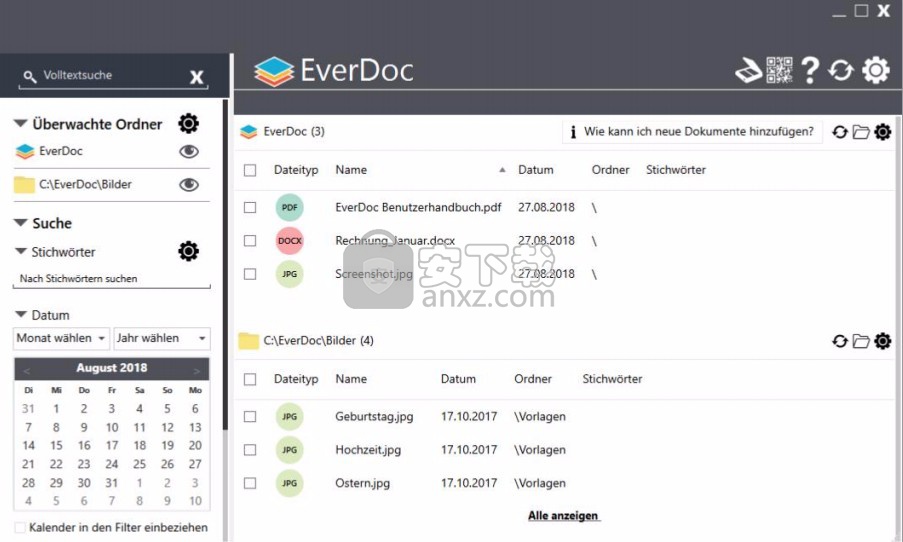Refresh the C:\EverDoc\Bilder (4) list
Screen dimensions: 903x542
pos(840,341)
